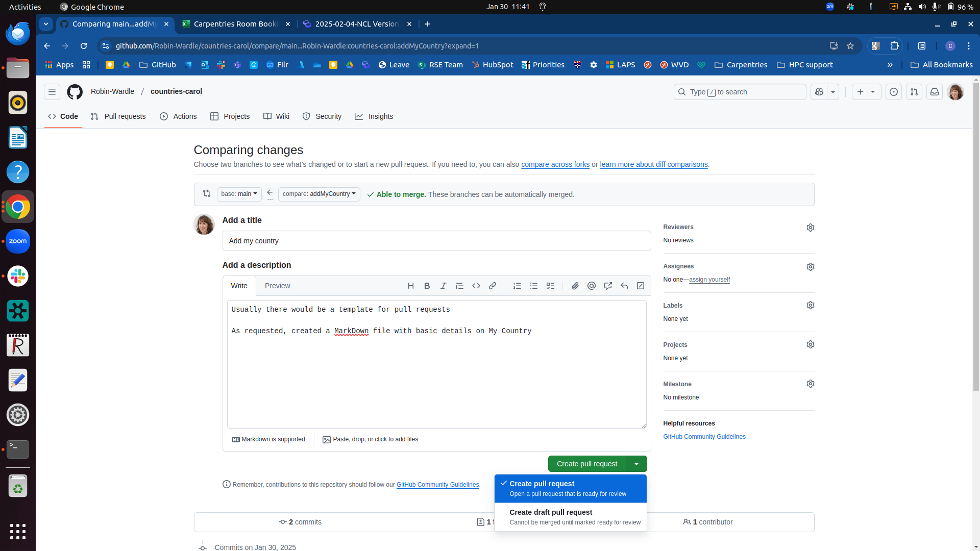The width and height of the screenshot is (980, 551).
Task: Add a numbered list to the description
Action: pos(517,286)
